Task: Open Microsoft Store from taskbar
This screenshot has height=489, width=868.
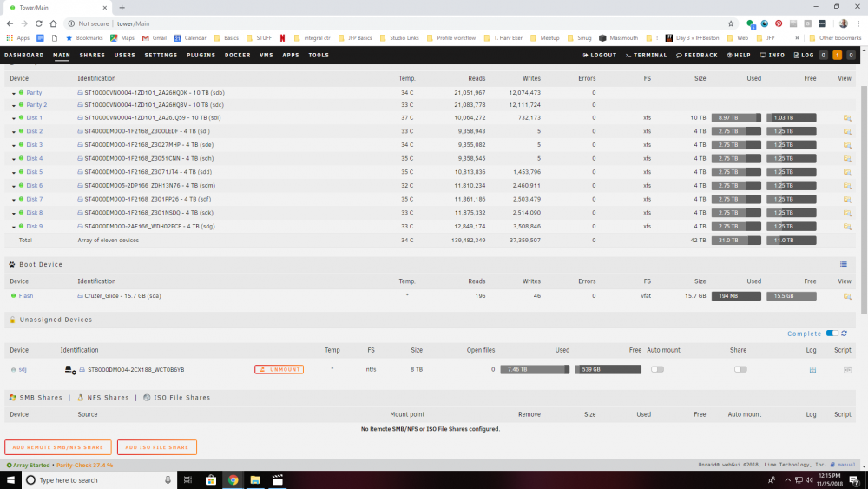Action: pyautogui.click(x=211, y=480)
